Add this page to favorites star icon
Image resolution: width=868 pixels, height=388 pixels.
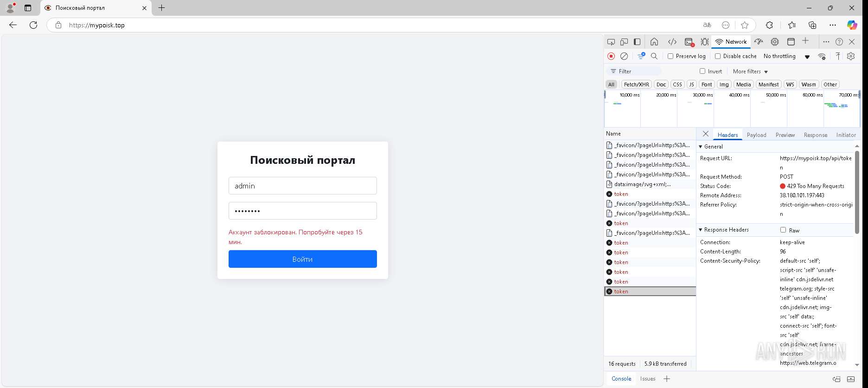(745, 25)
